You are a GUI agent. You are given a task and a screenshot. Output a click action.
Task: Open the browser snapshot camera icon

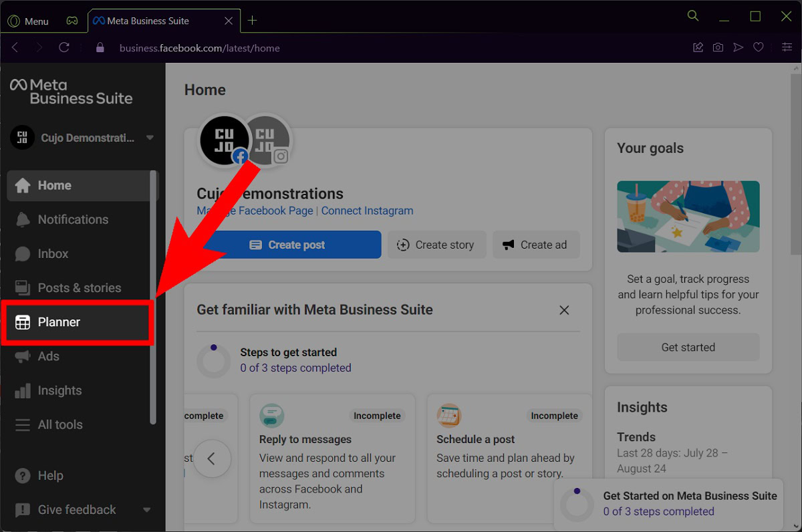coord(718,47)
